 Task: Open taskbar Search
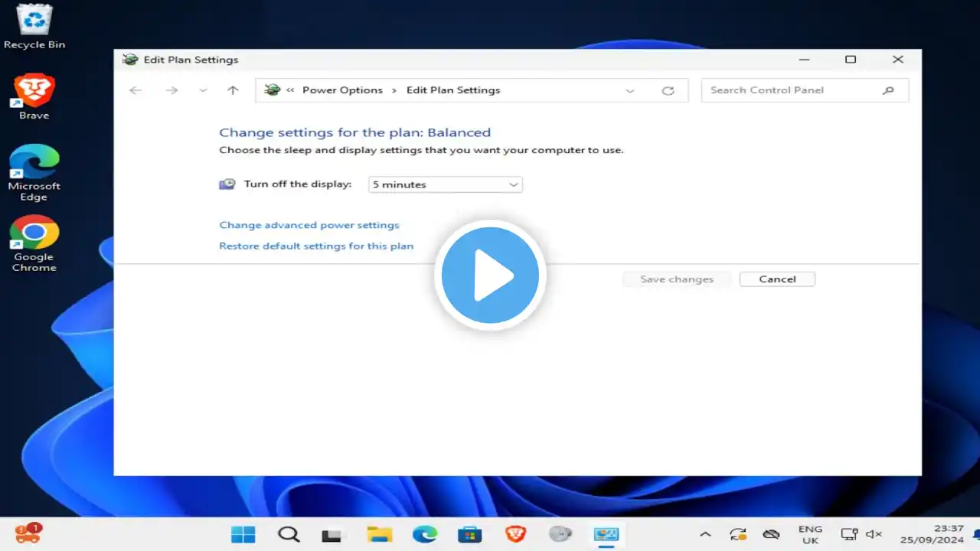pos(289,534)
